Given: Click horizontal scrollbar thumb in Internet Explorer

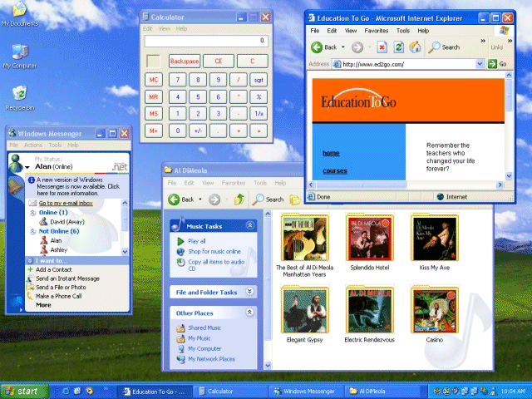Looking at the screenshot, I should click(x=361, y=185).
